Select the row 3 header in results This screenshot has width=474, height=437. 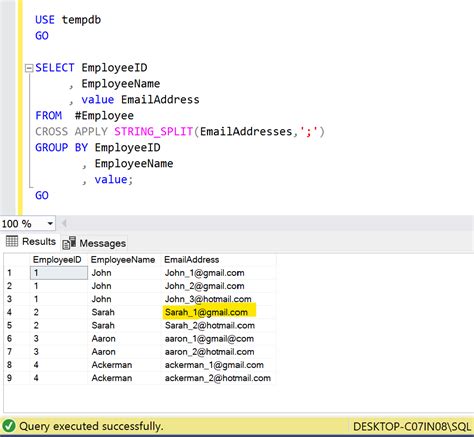pyautogui.click(x=17, y=299)
